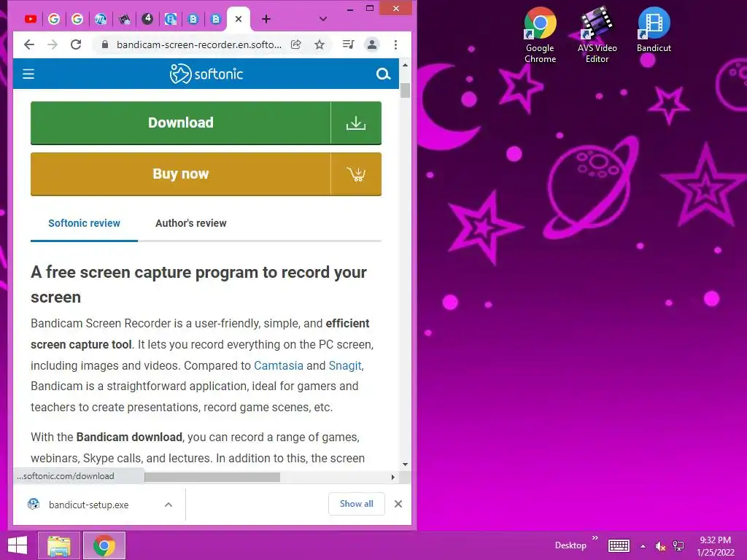Expand options arrow for bandicut-setup.exe download
Image resolution: width=747 pixels, height=560 pixels.
click(x=169, y=505)
